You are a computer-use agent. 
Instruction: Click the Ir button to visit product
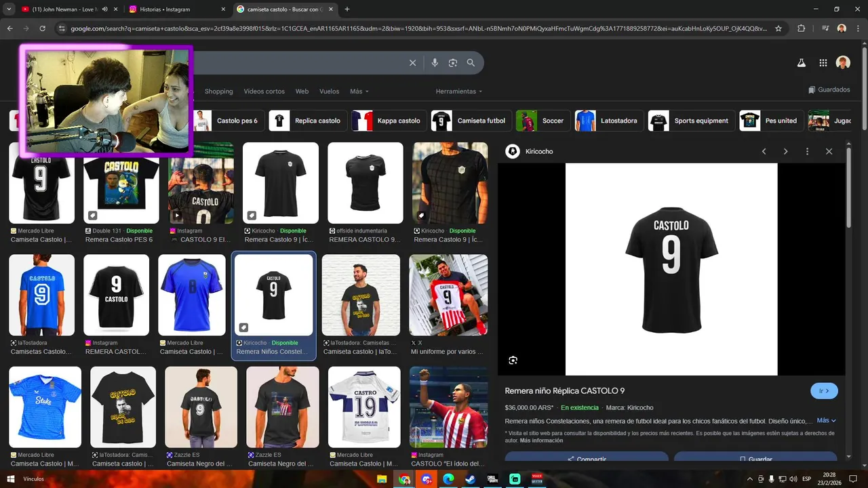[x=825, y=391]
